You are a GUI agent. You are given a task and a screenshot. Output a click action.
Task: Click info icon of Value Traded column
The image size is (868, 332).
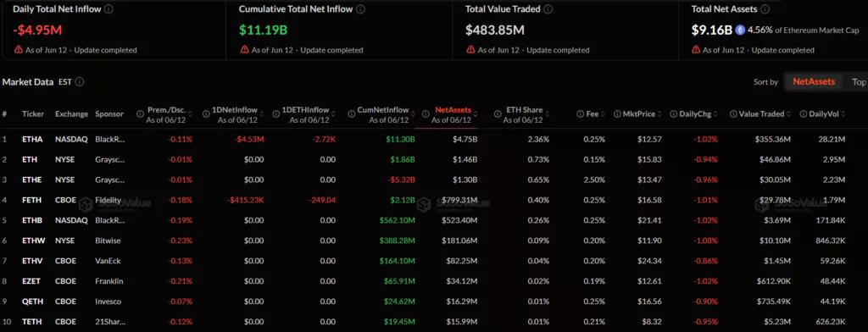coord(733,114)
